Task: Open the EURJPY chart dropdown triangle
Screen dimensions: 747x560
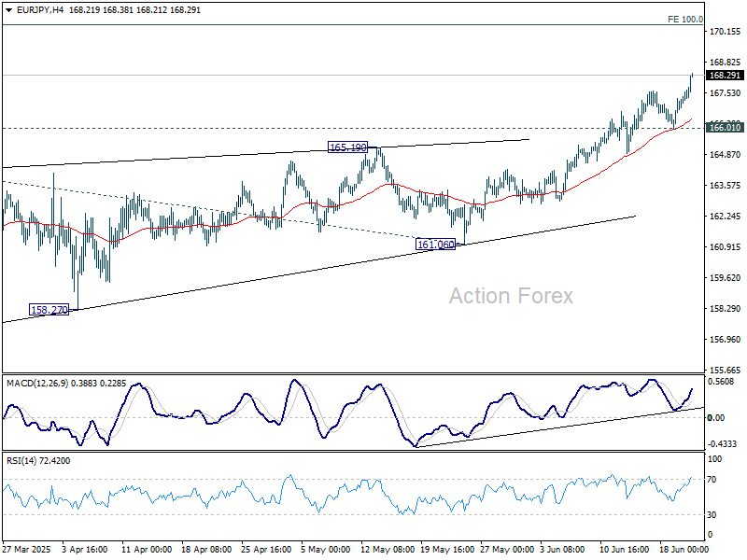Action: point(8,10)
